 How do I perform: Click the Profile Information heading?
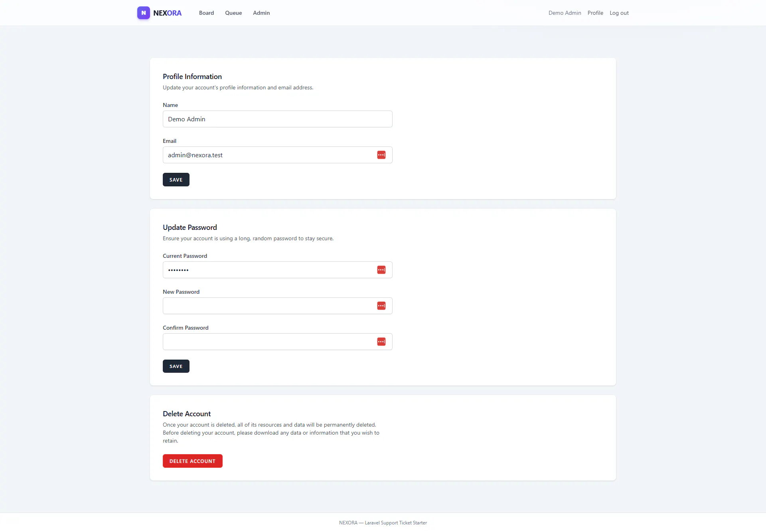click(x=192, y=77)
